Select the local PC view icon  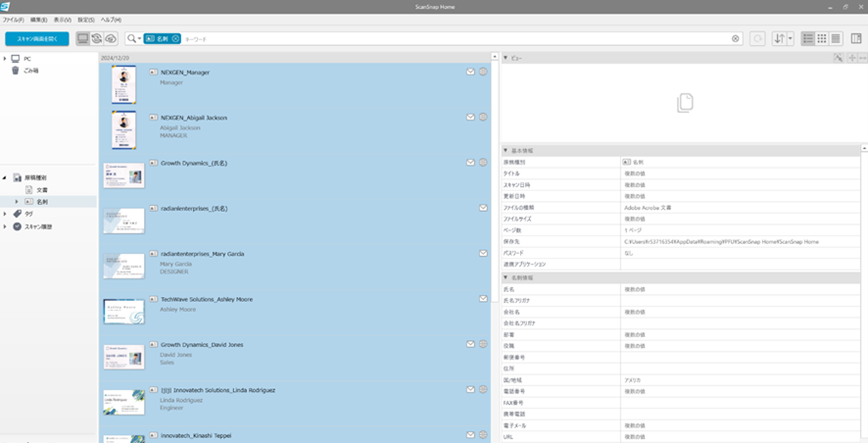tap(83, 38)
